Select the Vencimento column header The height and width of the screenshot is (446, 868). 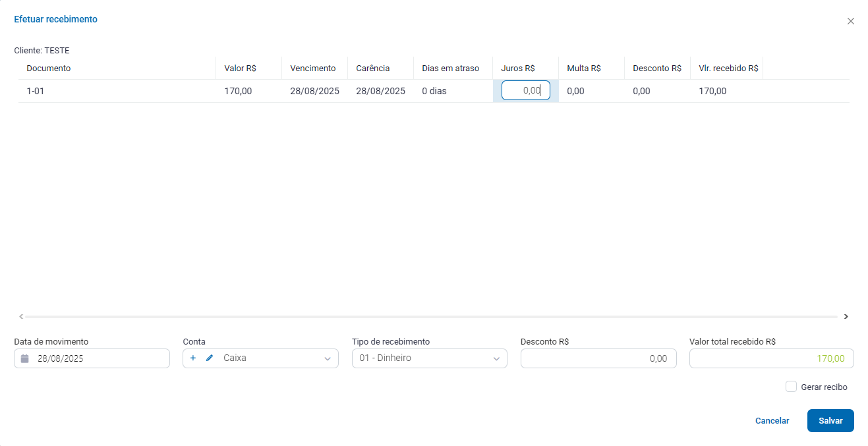coord(312,69)
